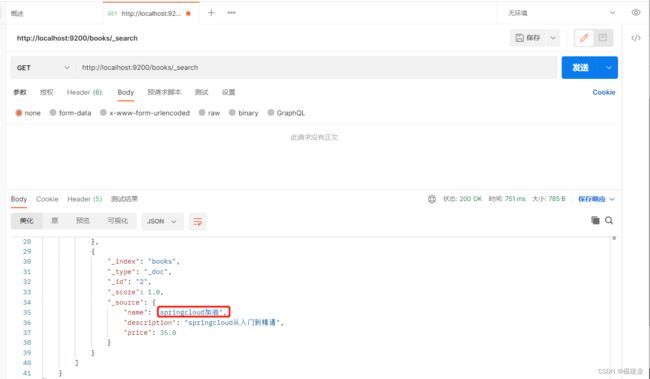The height and width of the screenshot is (379, 650).
Task: Open the request Header (6) tab
Action: point(84,92)
